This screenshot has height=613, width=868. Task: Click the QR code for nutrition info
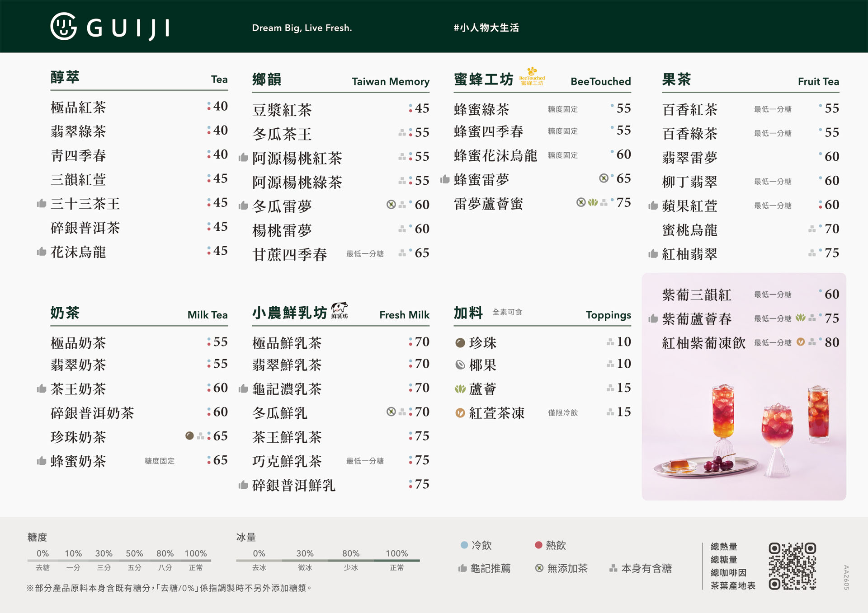793,566
